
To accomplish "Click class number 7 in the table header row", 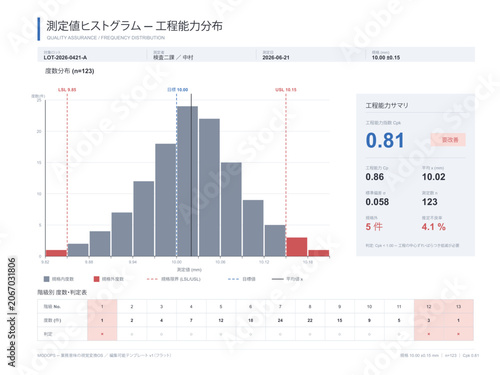I will (x=280, y=306).
